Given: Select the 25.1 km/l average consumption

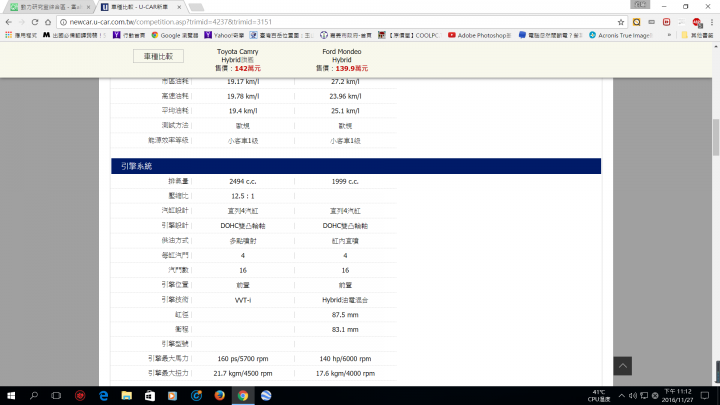Looking at the screenshot, I should click(345, 111).
